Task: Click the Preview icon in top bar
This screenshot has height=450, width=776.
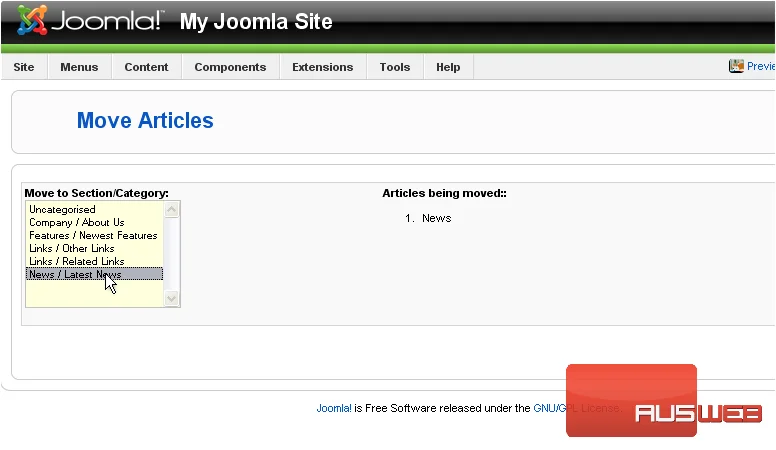Action: pos(736,66)
